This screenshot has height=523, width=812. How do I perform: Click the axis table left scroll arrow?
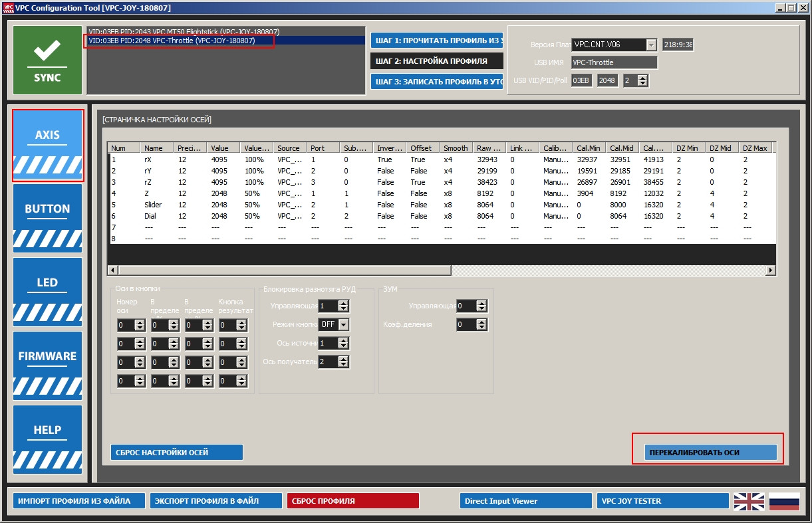click(x=113, y=270)
